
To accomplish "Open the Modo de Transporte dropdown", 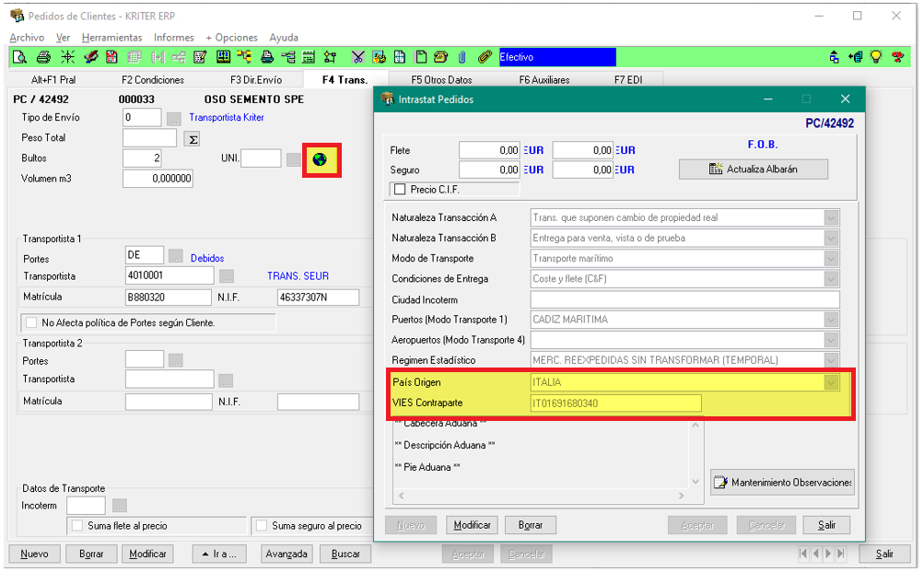I will 831,259.
